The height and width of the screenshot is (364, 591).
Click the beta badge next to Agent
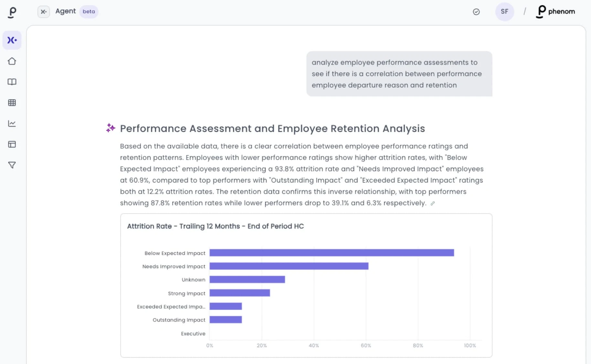89,12
